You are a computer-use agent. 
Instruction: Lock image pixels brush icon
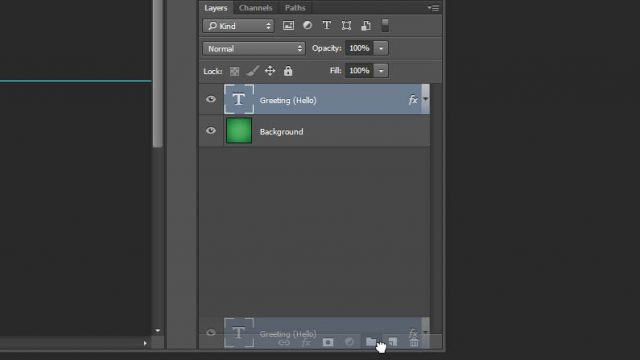tap(252, 71)
